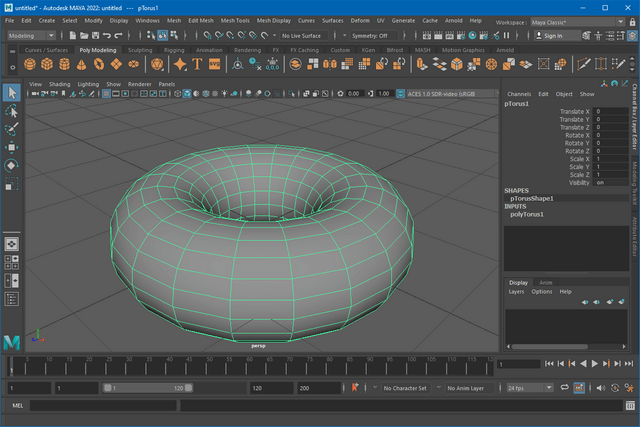Activate the Paint Selection tool
Image resolution: width=640 pixels, height=427 pixels.
click(x=12, y=129)
